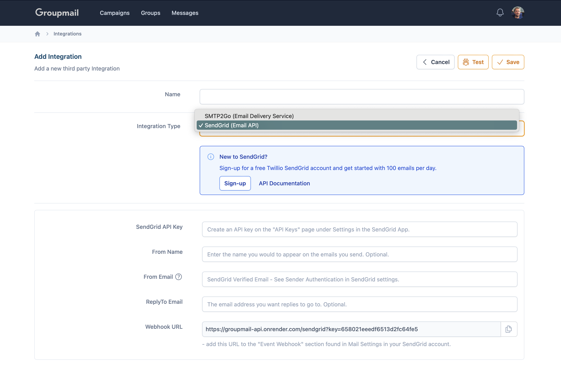Save the new integration
The image size is (561, 392).
point(508,62)
